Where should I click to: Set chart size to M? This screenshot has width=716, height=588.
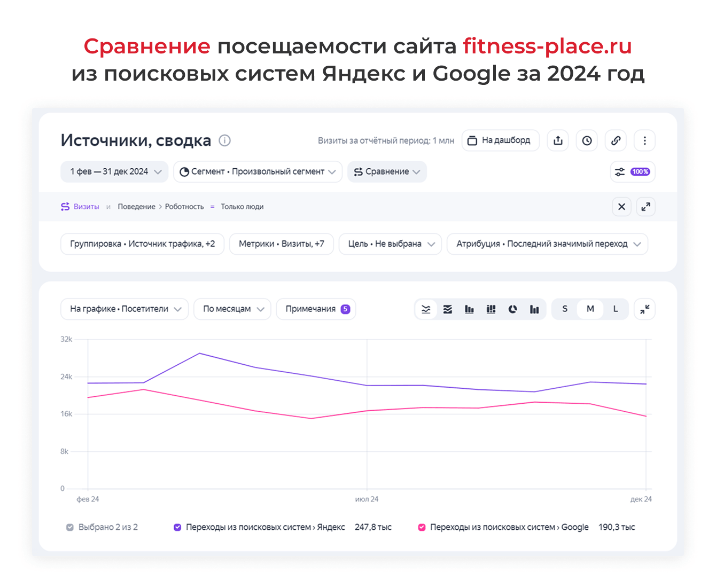(x=590, y=309)
